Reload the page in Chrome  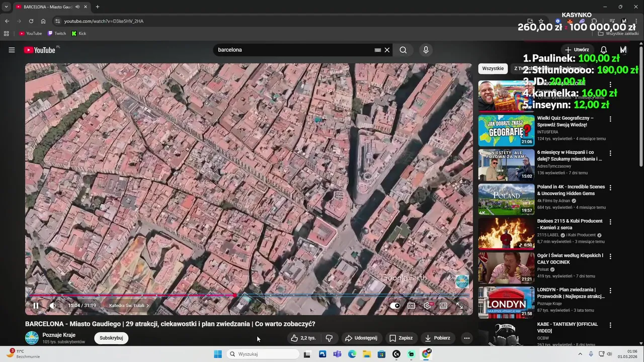click(31, 21)
